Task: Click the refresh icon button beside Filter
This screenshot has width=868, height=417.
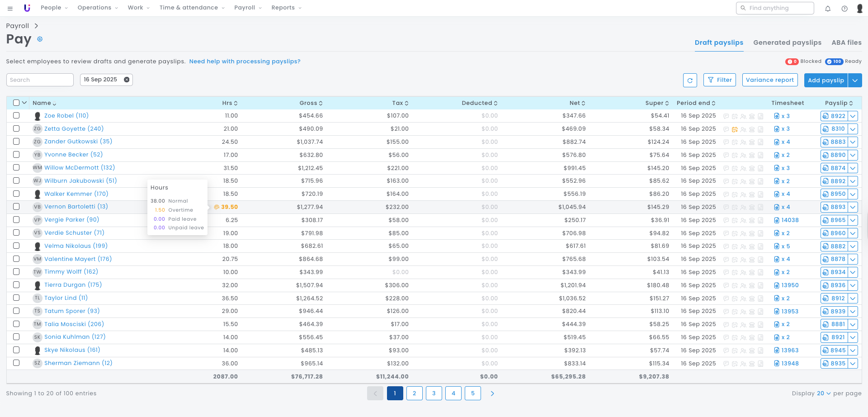Action: (x=690, y=81)
